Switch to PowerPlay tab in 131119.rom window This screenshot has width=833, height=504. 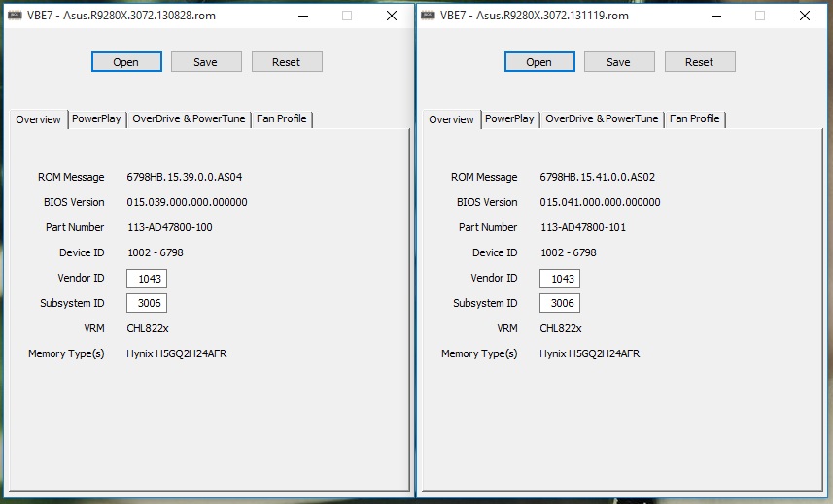click(x=509, y=118)
